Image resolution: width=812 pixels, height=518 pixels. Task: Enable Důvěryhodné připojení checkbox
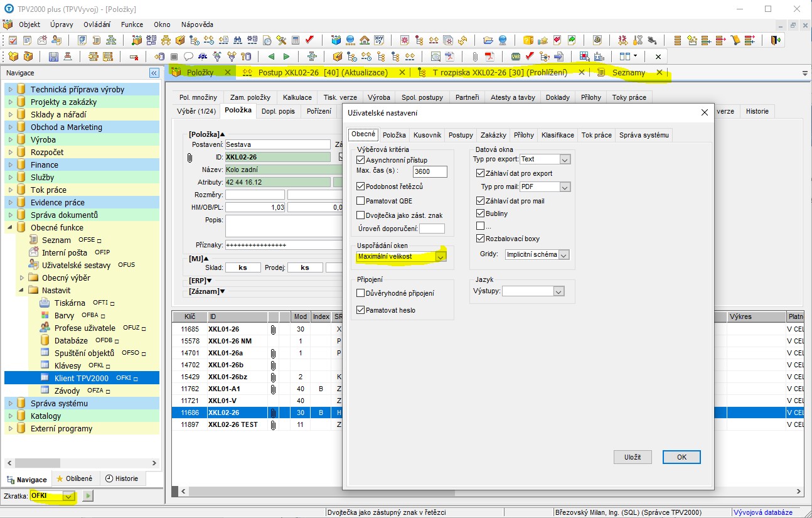click(x=360, y=293)
